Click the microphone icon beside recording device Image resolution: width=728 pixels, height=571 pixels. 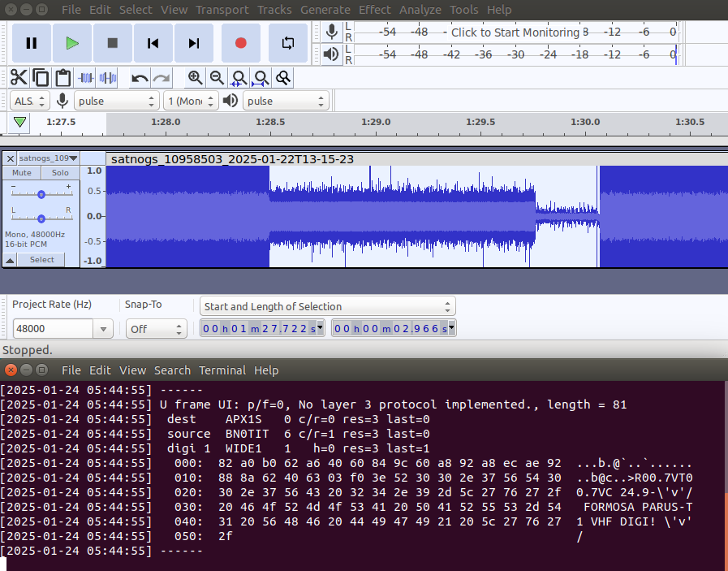(x=62, y=101)
